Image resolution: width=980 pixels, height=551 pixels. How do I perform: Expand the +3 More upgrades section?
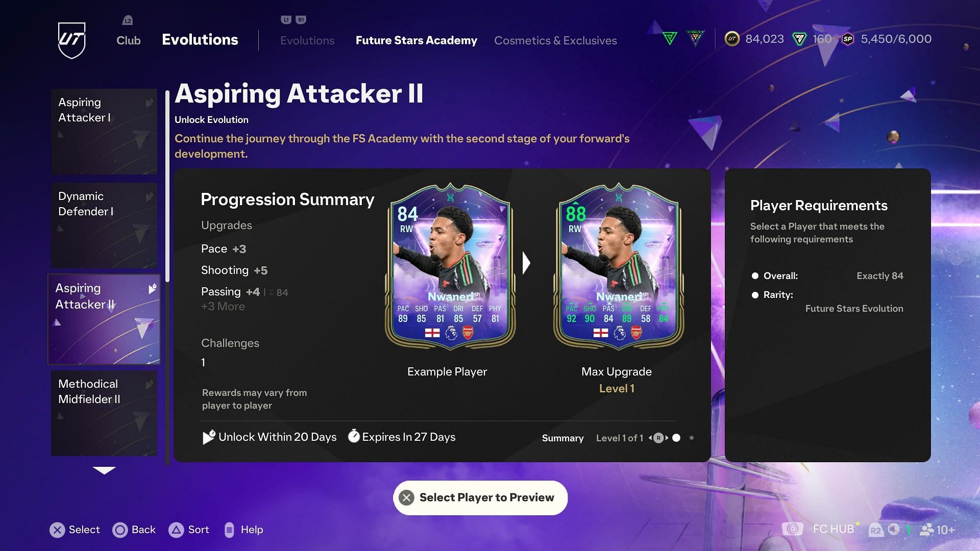coord(223,307)
